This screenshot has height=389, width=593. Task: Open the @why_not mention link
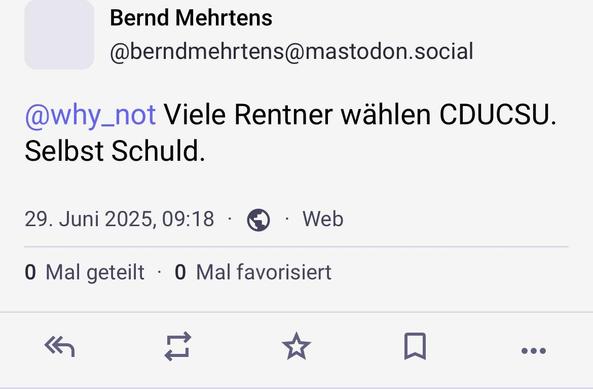(90, 115)
